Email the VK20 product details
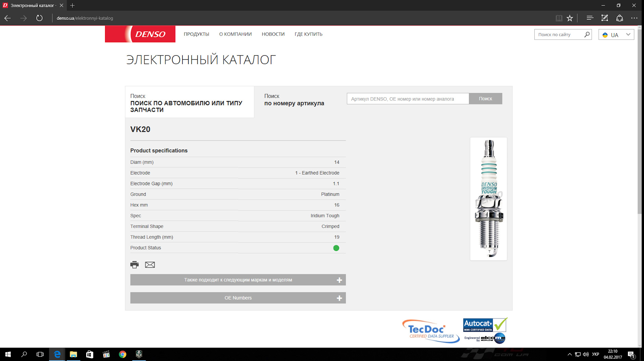This screenshot has height=361, width=644. coord(150,265)
